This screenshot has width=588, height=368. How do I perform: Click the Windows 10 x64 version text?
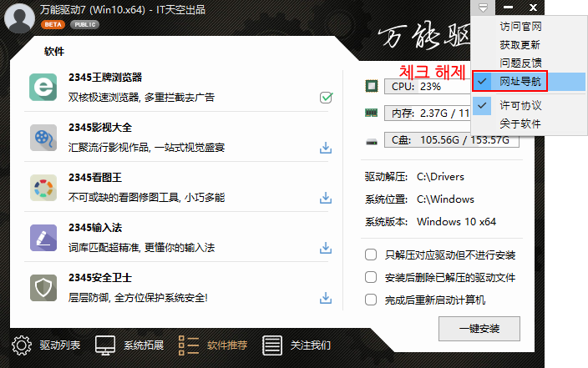tap(456, 222)
